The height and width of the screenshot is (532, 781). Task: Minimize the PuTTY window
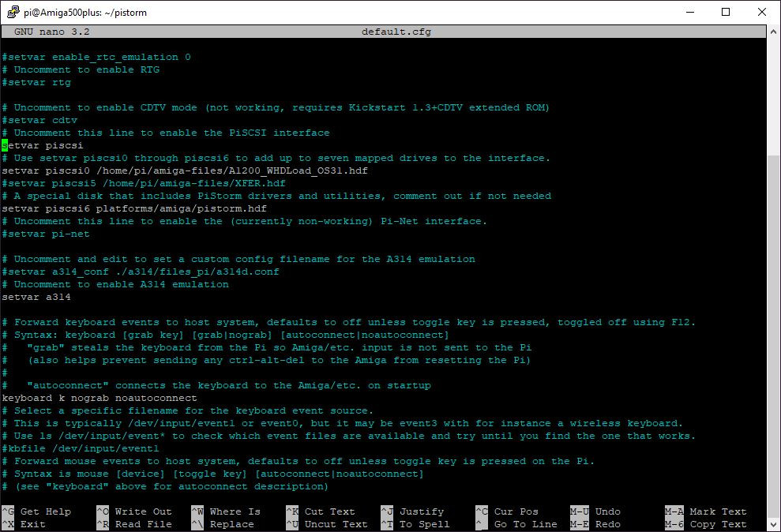[x=690, y=12]
